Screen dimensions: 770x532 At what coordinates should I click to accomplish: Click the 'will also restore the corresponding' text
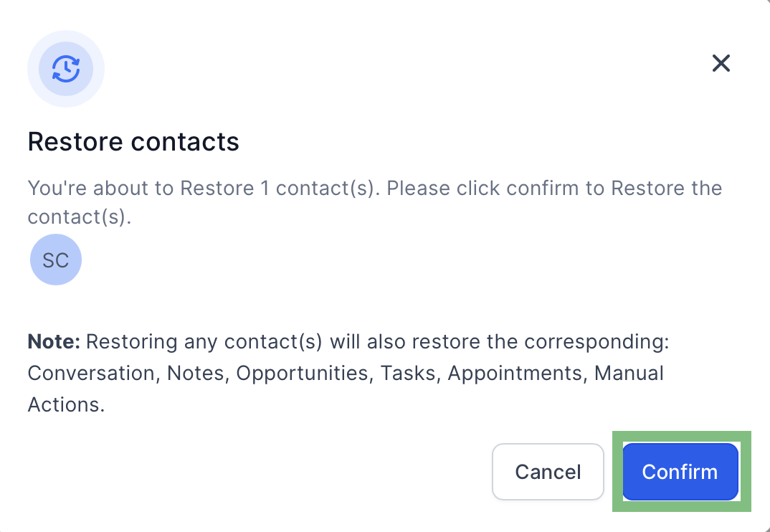coord(500,341)
